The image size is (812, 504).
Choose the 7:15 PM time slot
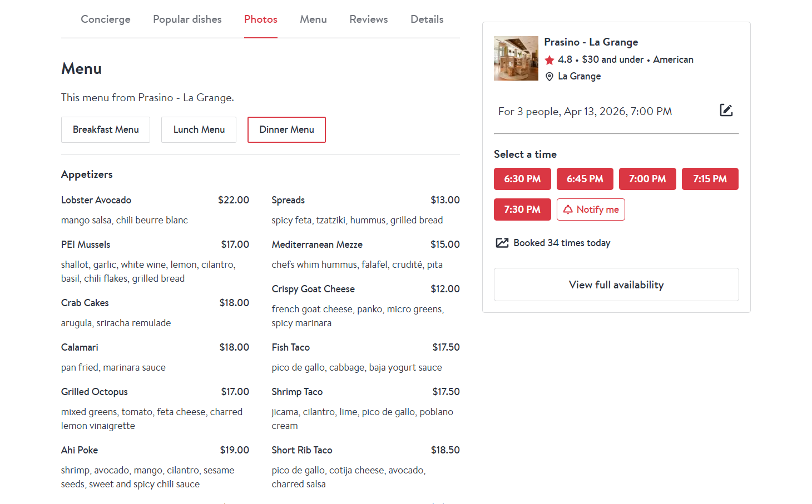coord(710,179)
